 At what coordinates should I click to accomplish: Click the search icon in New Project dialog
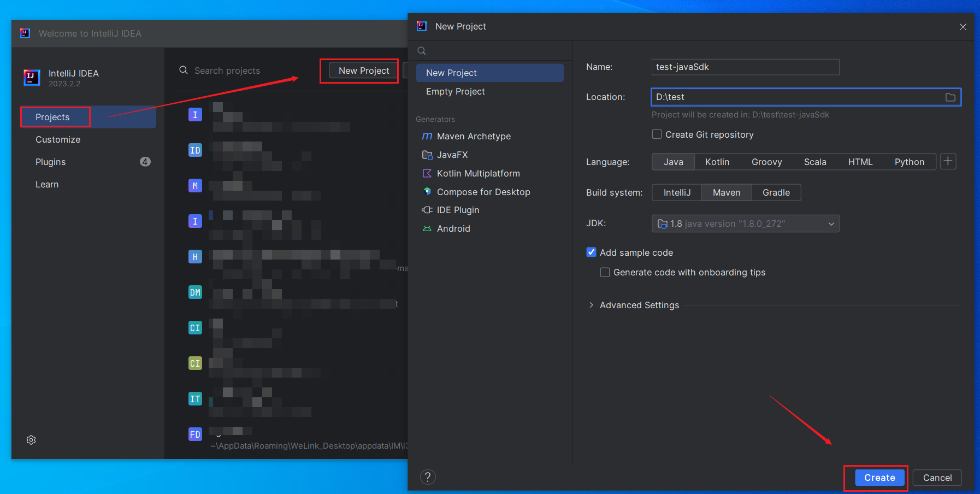422,51
